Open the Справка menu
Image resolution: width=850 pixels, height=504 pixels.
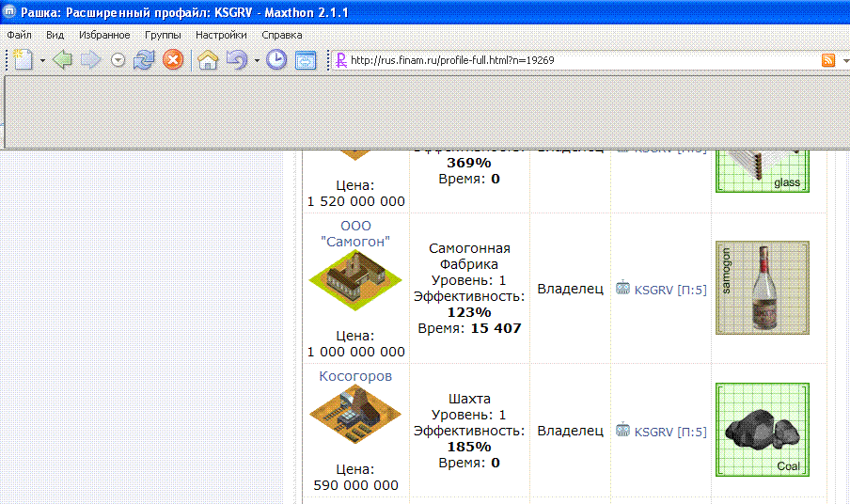point(282,35)
